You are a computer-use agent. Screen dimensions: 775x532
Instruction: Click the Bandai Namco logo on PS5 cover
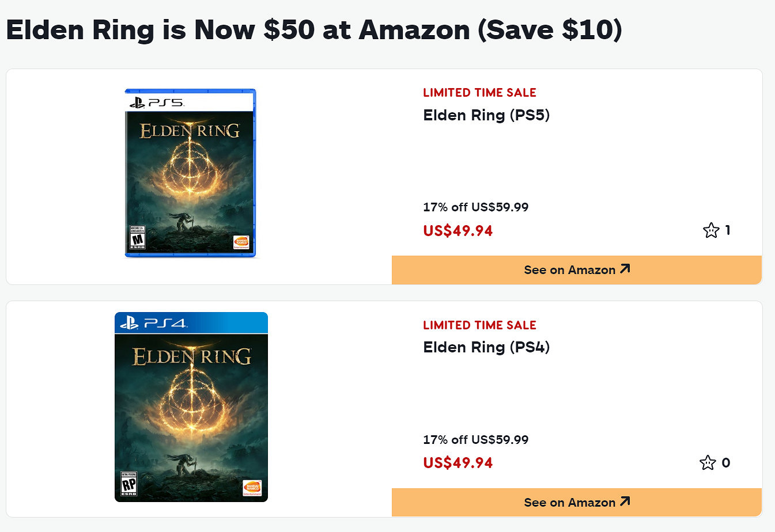(x=241, y=242)
